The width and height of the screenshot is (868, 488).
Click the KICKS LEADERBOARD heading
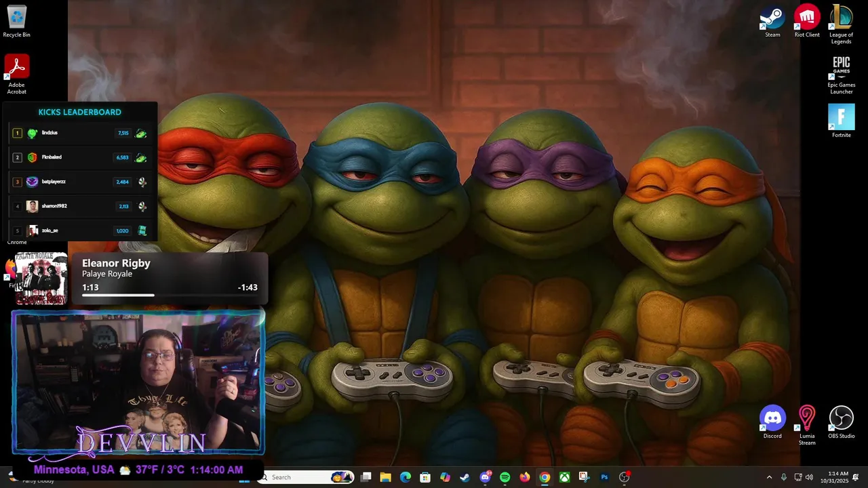pyautogui.click(x=79, y=112)
